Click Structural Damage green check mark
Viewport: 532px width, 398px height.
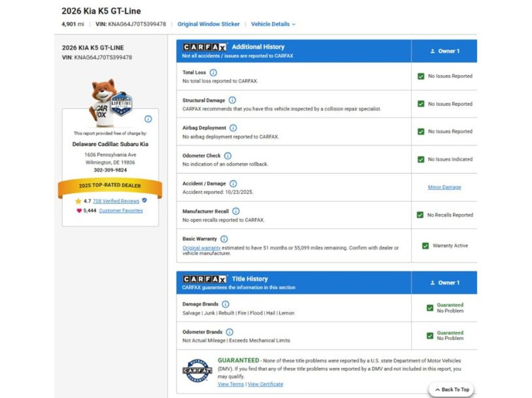(x=421, y=104)
